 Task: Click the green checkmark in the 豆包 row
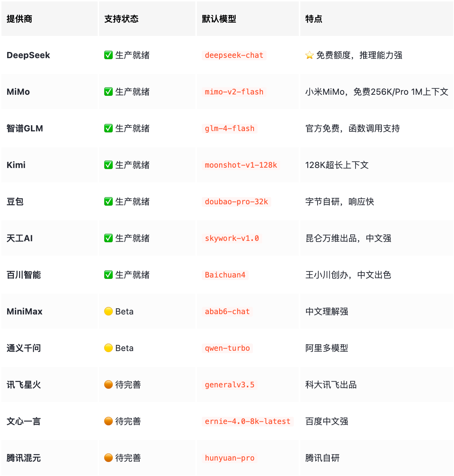[108, 201]
